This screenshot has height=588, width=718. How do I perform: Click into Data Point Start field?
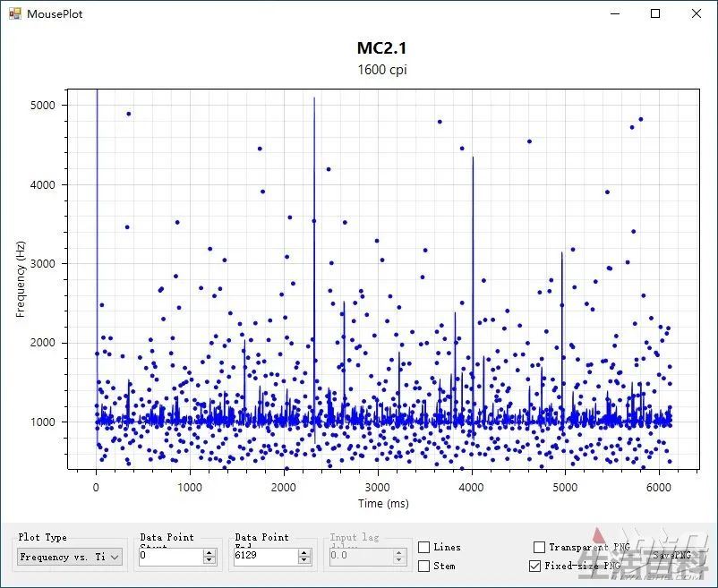coord(171,557)
